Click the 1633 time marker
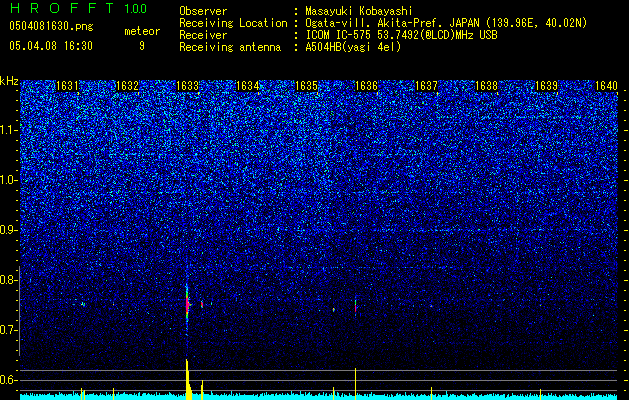 187,86
